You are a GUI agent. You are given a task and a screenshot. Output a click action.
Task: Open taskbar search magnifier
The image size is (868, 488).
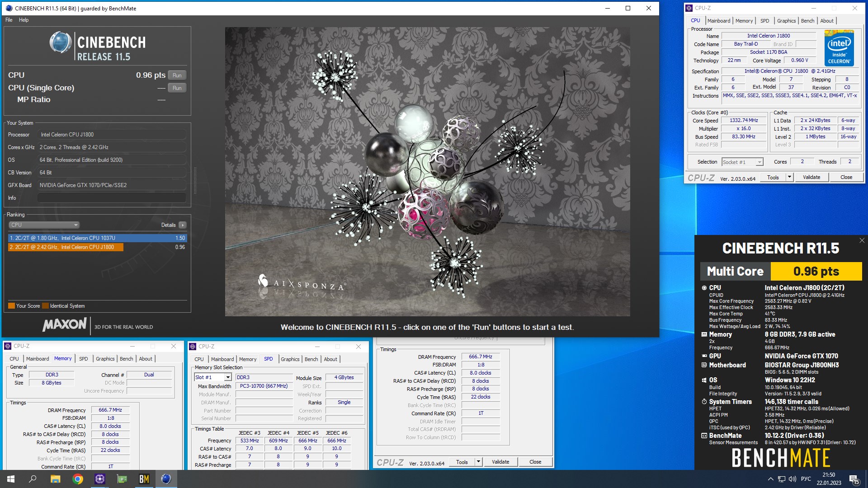pos(33,479)
